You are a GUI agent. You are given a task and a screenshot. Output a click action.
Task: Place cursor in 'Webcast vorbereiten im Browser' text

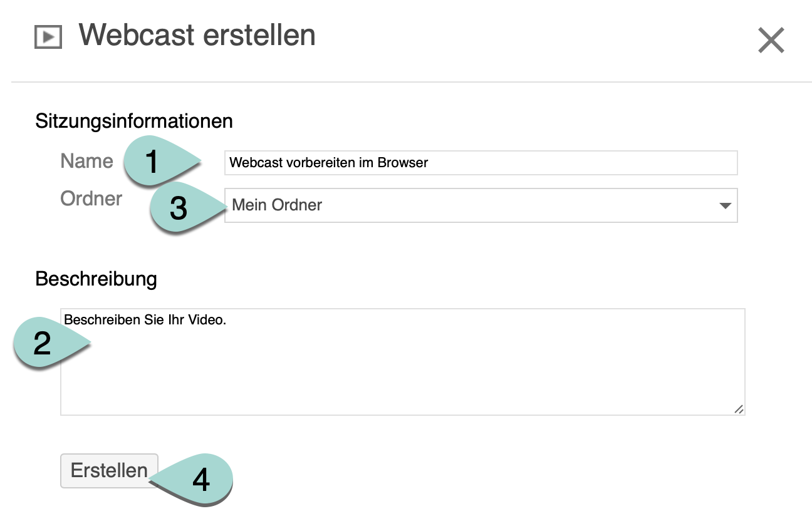328,163
